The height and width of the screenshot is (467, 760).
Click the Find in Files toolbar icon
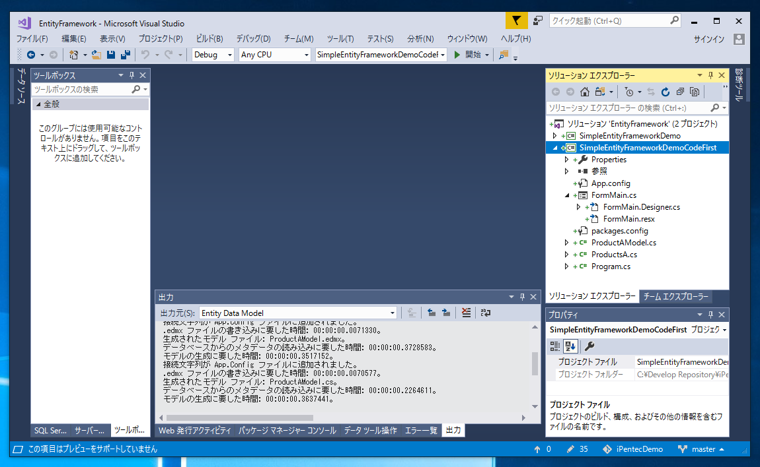[x=504, y=55]
